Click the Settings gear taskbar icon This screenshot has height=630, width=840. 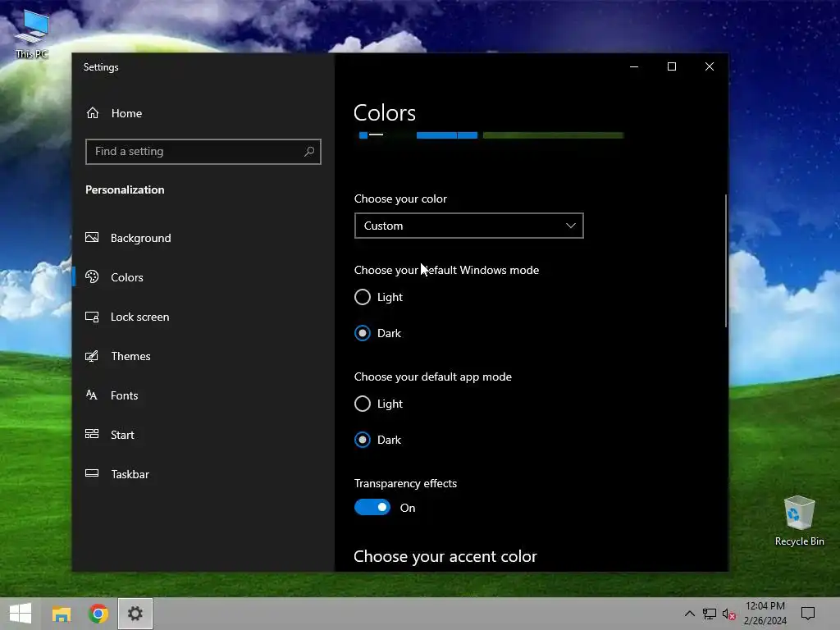[135, 614]
